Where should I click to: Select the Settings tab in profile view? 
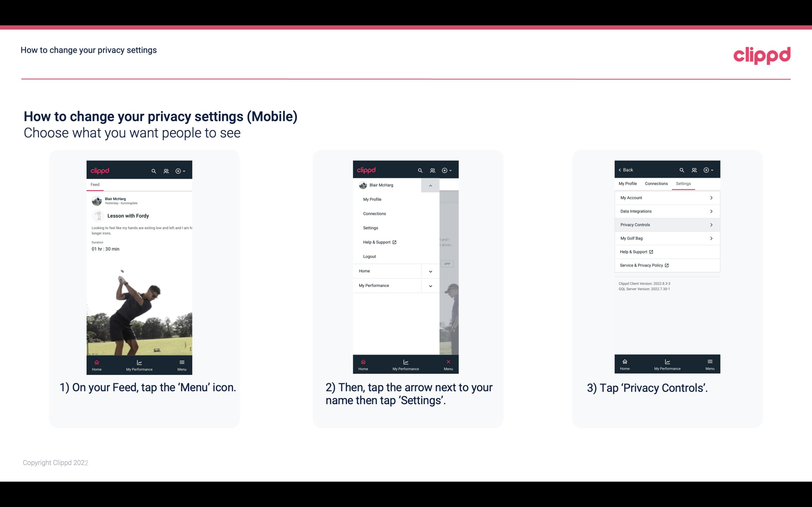(x=682, y=183)
